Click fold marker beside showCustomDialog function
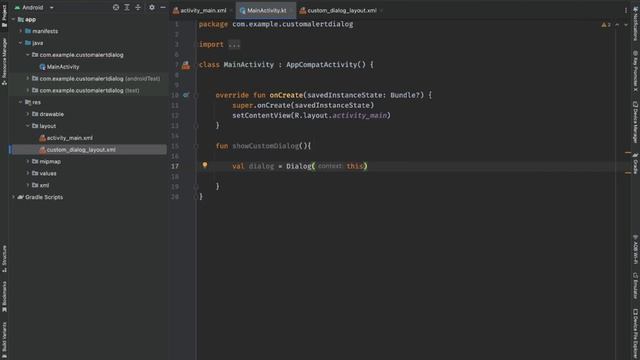640x360 pixels. [196, 146]
